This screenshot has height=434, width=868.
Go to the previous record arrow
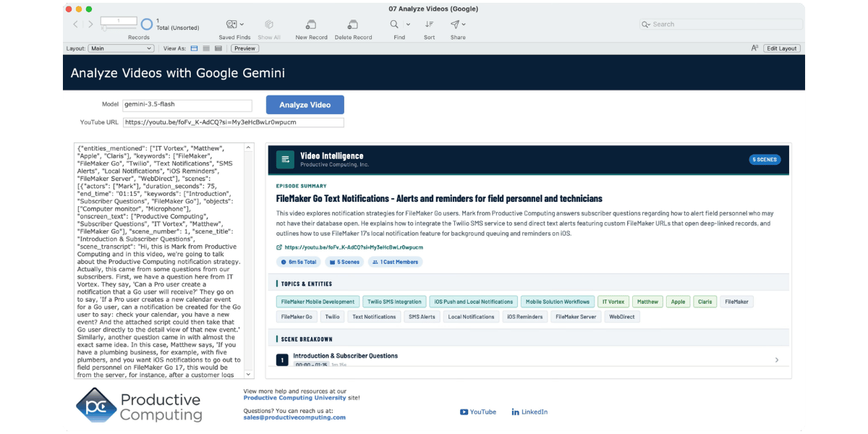point(76,25)
